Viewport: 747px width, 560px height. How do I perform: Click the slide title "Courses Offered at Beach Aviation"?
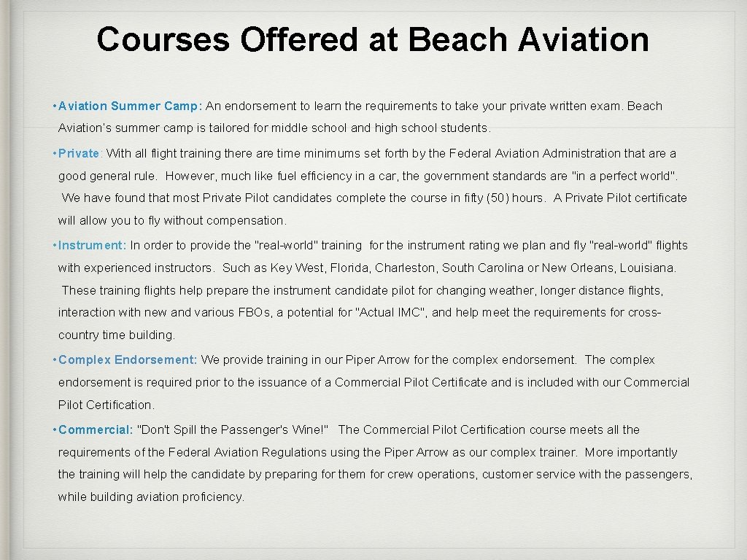coord(372,39)
